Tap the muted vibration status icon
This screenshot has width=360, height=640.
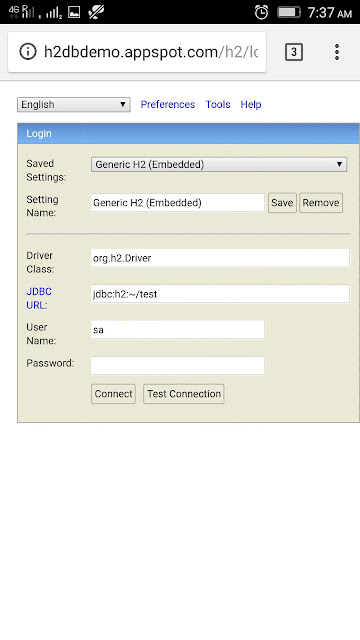point(96,12)
